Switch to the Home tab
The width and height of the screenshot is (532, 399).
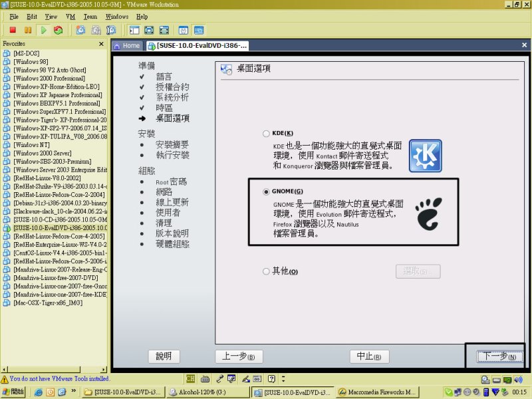[x=128, y=46]
